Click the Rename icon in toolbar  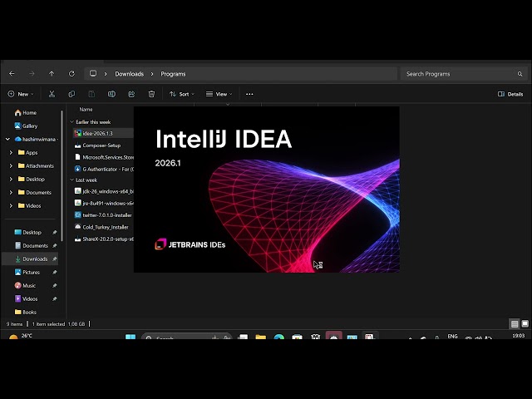111,94
